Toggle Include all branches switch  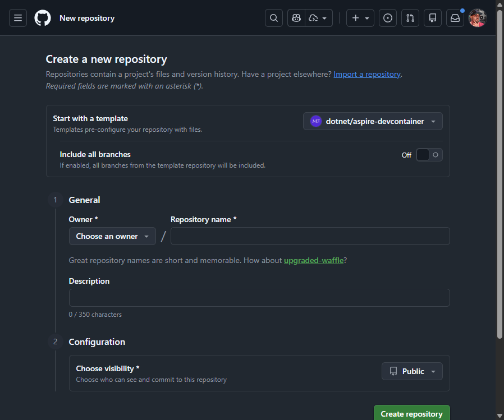coord(429,155)
